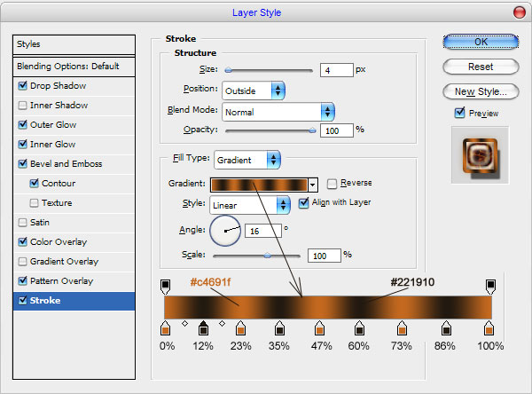Uncheck the Stroke effect checkbox
Screen dimensions: 532x394
(23, 300)
